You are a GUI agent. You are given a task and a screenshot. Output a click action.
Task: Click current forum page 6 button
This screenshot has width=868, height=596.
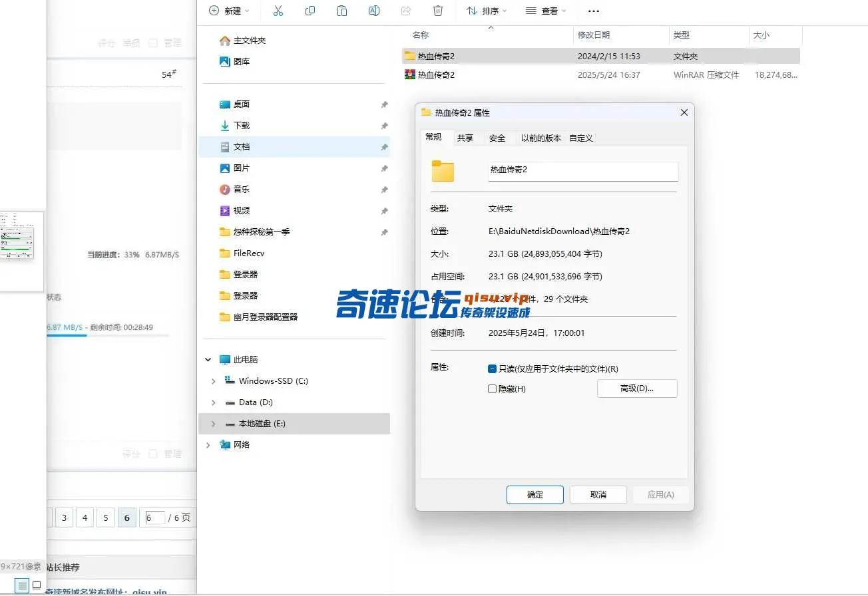(x=126, y=518)
